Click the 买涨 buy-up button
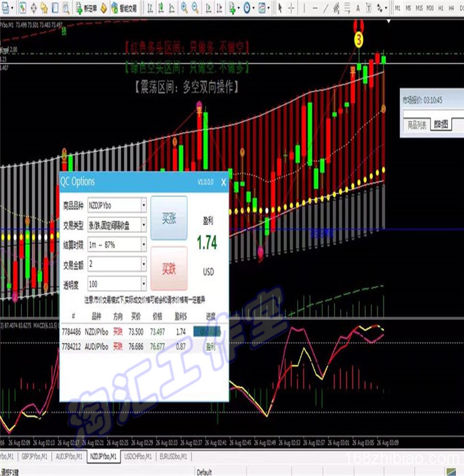 pos(169,218)
